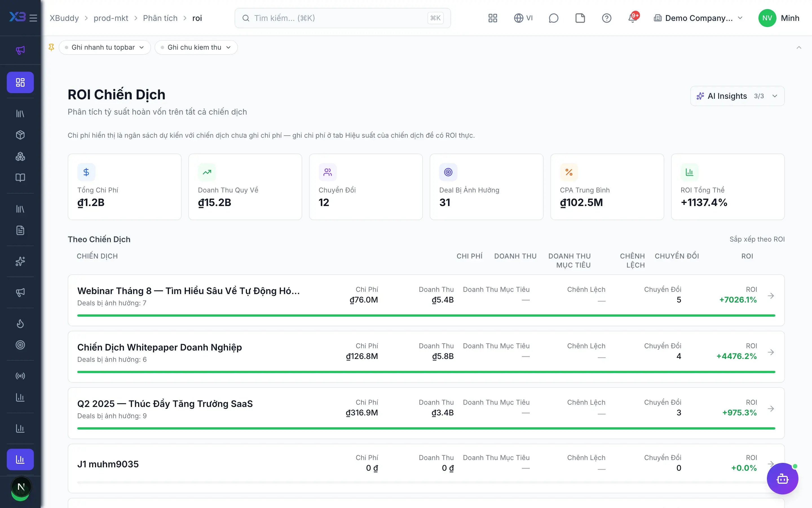
Task: Expand the AI Insights 3/3 panel
Action: coord(737,96)
